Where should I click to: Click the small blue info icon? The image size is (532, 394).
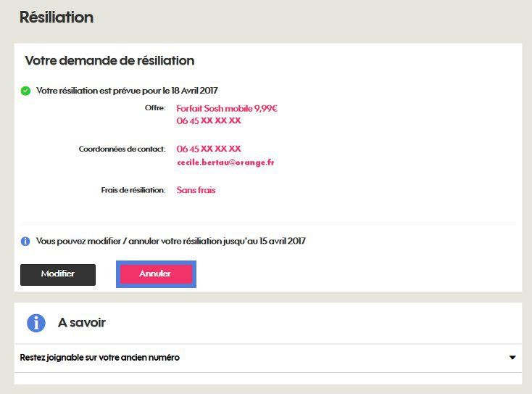pos(25,241)
